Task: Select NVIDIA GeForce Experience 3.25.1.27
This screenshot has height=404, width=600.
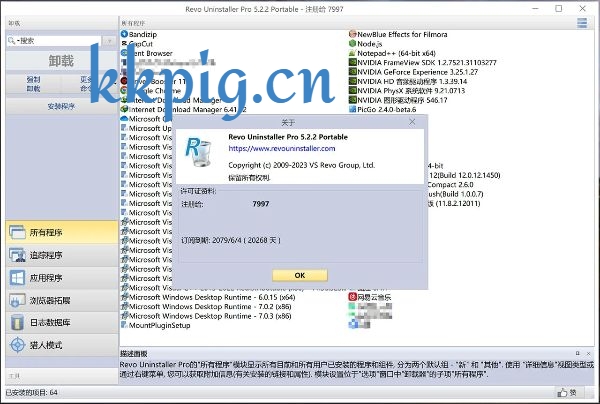Action: [414, 72]
